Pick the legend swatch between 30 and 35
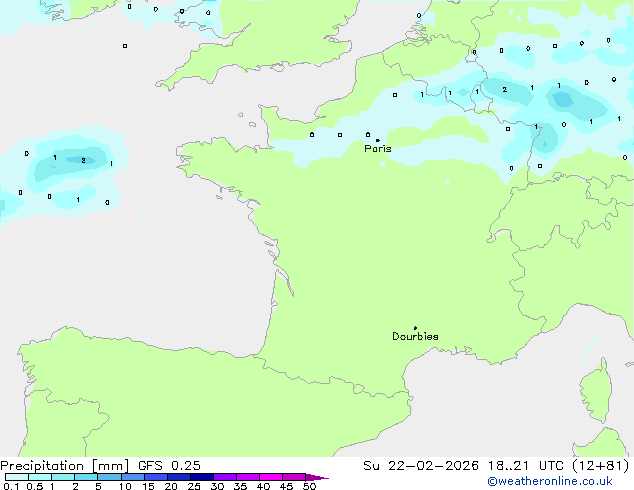The image size is (634, 490). (x=224, y=477)
